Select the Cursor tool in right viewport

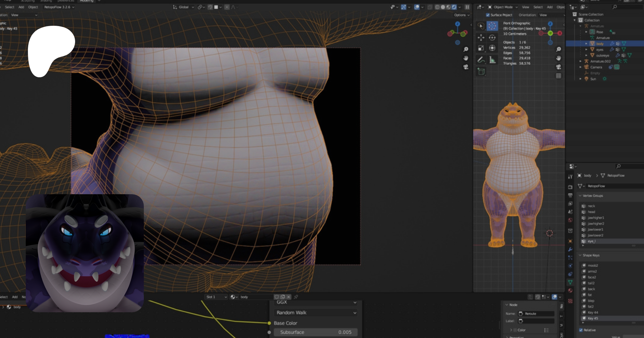pyautogui.click(x=492, y=26)
